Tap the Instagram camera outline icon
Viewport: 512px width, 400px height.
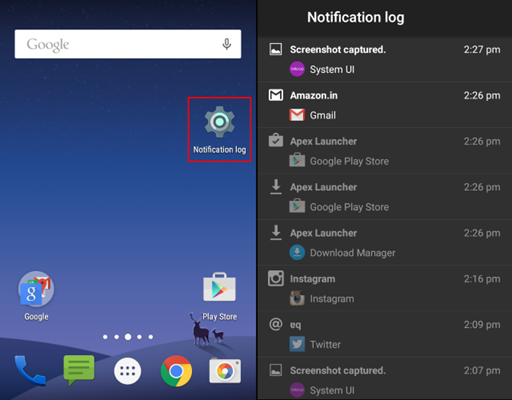tap(276, 278)
